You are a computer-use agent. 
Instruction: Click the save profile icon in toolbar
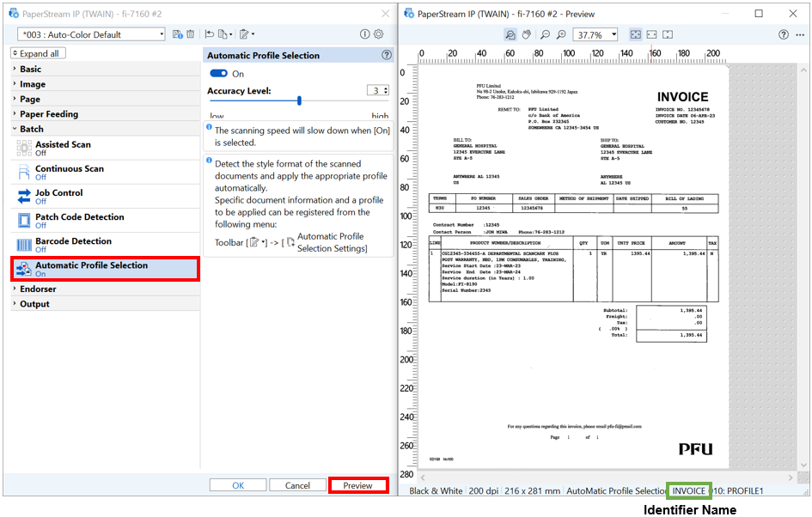(178, 34)
